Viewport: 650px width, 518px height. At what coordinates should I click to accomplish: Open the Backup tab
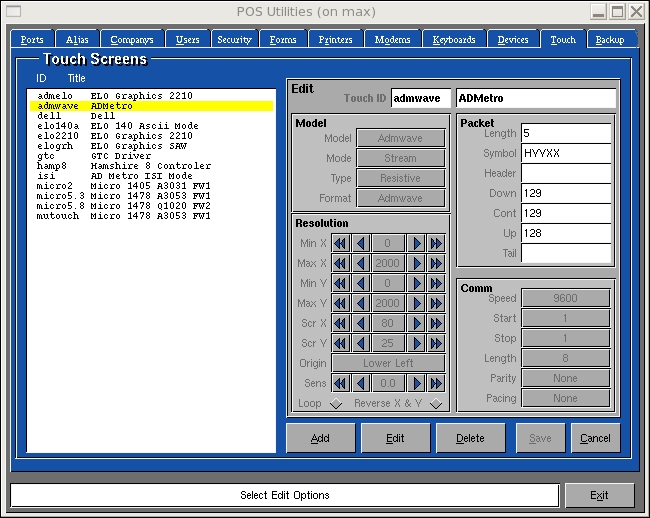click(x=610, y=39)
